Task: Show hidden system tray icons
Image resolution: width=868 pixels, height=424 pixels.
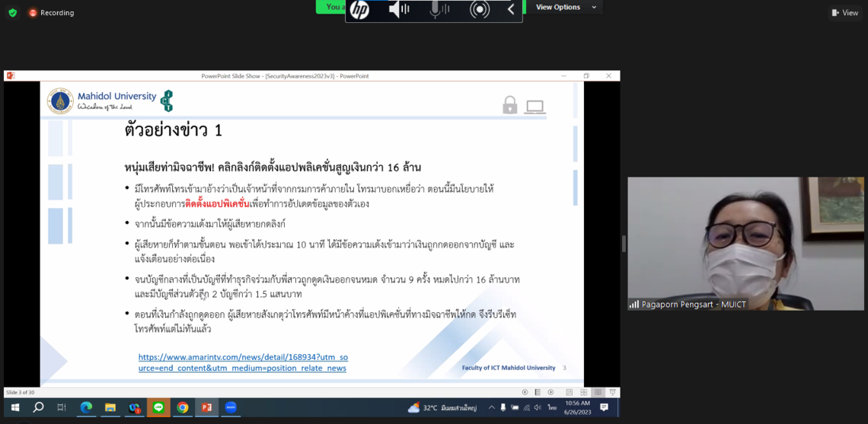Action: point(491,408)
